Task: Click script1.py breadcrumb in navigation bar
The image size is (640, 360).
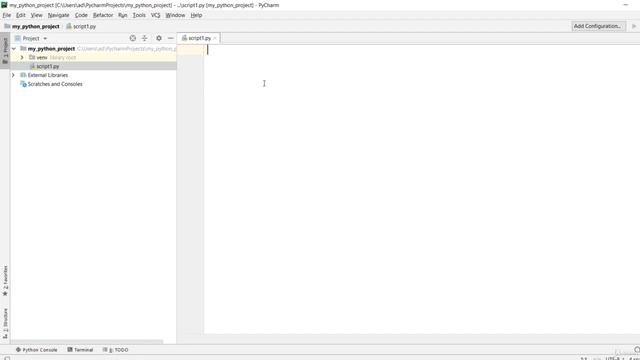Action: (x=81, y=26)
